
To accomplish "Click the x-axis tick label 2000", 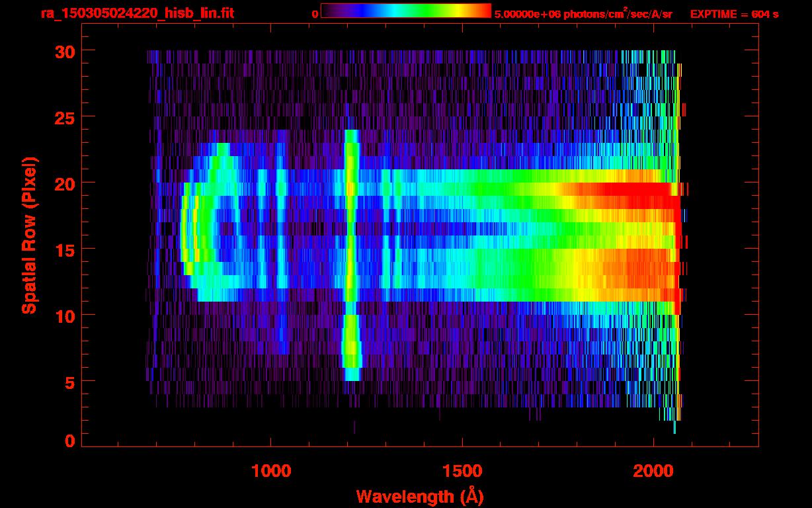I will (x=653, y=471).
